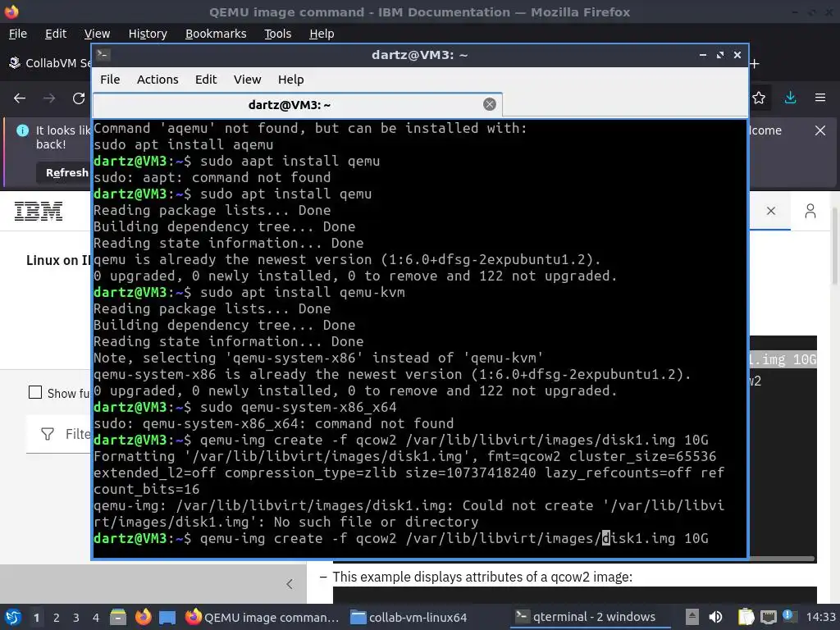Screen dimensions: 840x630
Task: Toggle the Show full checkbox on IBM page
Action: click(x=34, y=393)
